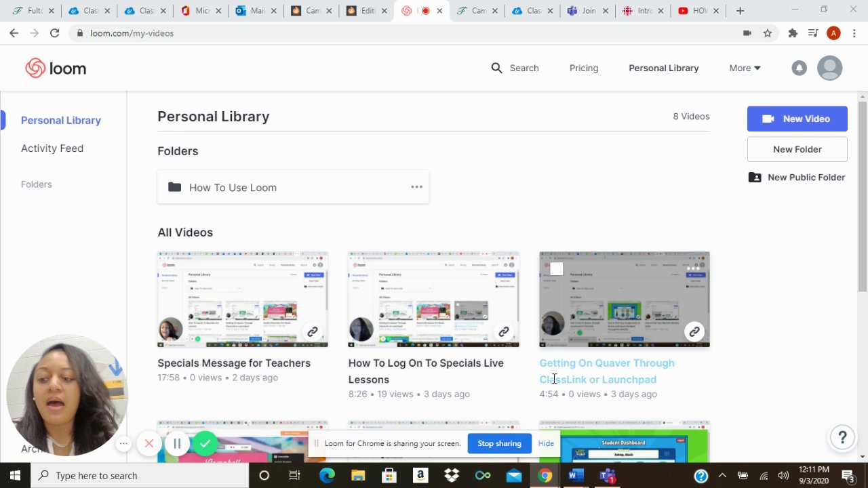
Task: Open Chrome extensions puzzle icon
Action: (793, 33)
